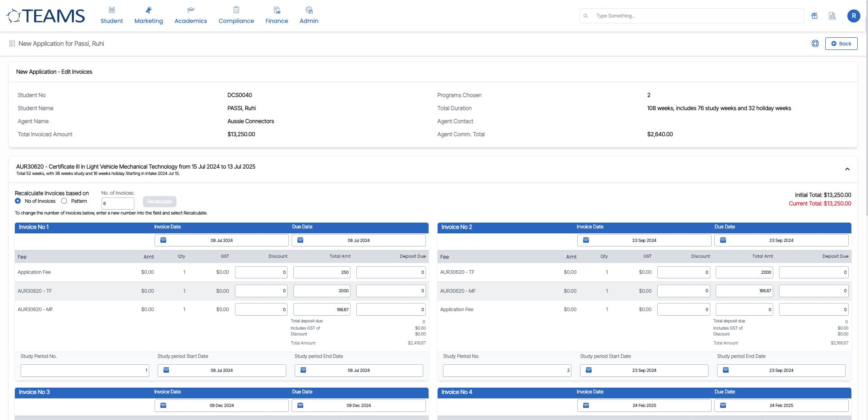Open the Admin menu

309,16
